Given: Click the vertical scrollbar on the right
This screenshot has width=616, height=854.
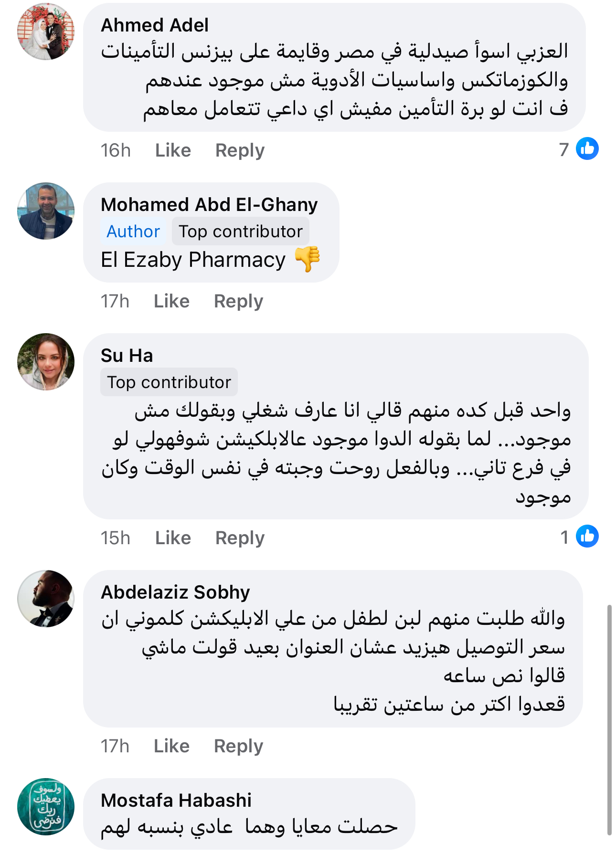Looking at the screenshot, I should pos(609,720).
